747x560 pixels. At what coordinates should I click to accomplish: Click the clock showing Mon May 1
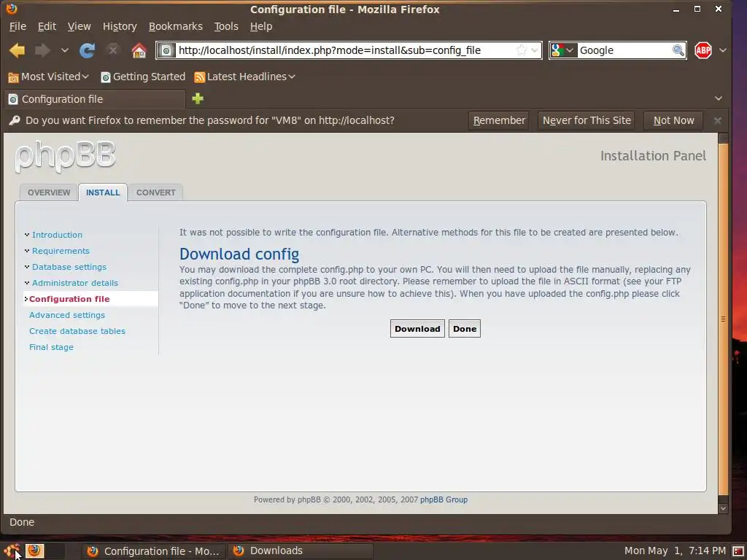pos(675,551)
